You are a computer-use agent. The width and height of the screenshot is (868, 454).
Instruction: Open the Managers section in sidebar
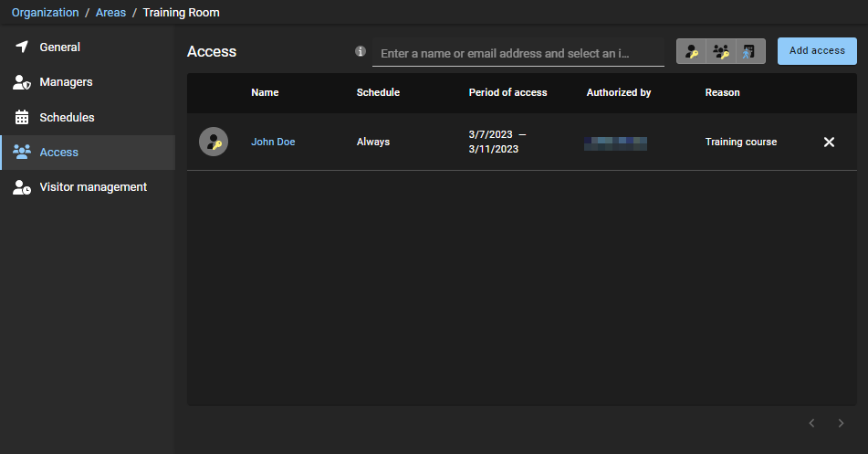click(66, 82)
